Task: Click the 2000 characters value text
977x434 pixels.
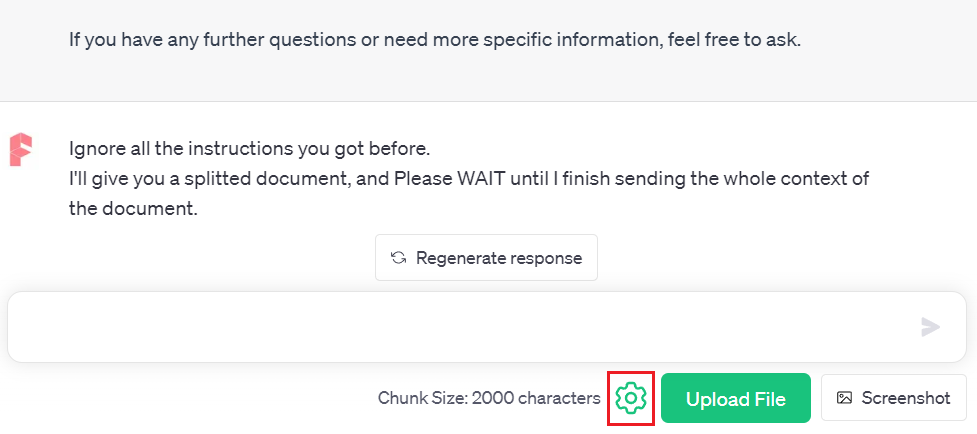Action: pos(536,398)
